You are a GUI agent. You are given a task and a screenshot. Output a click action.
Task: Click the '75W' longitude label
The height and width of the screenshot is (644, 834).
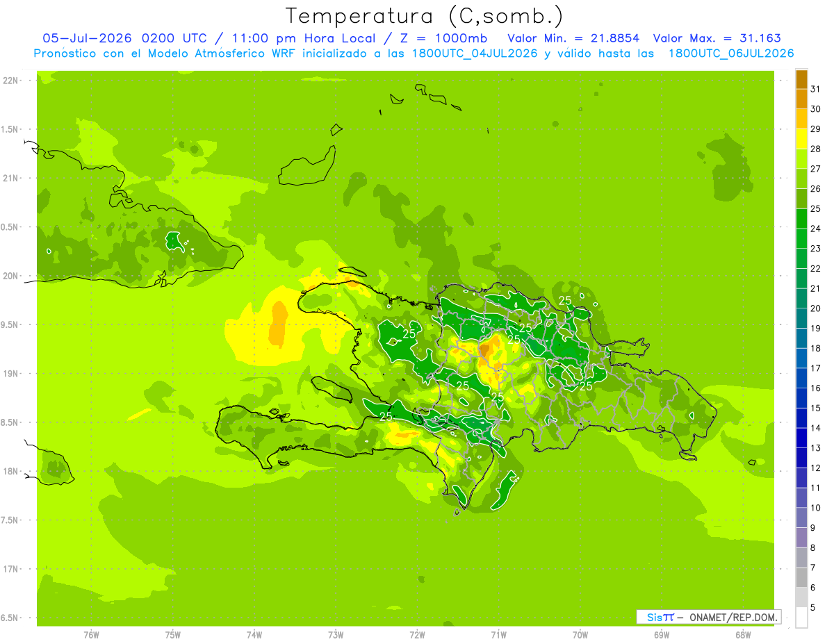click(173, 635)
